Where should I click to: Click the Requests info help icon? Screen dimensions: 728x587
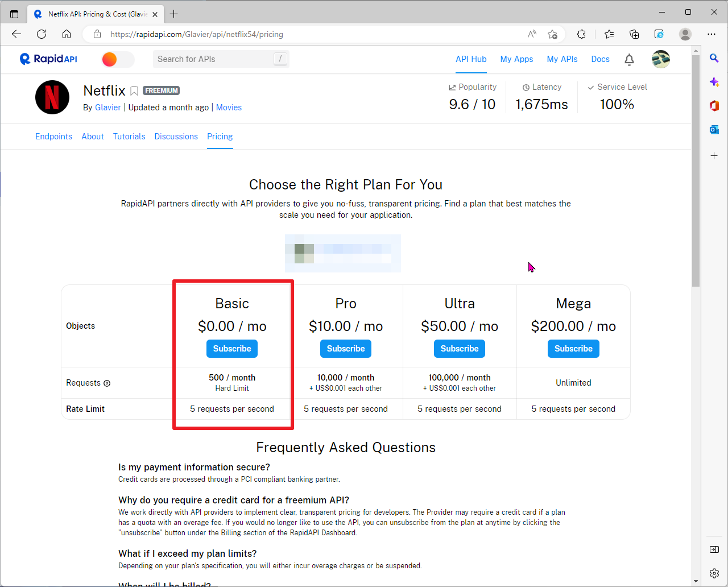pyautogui.click(x=107, y=383)
